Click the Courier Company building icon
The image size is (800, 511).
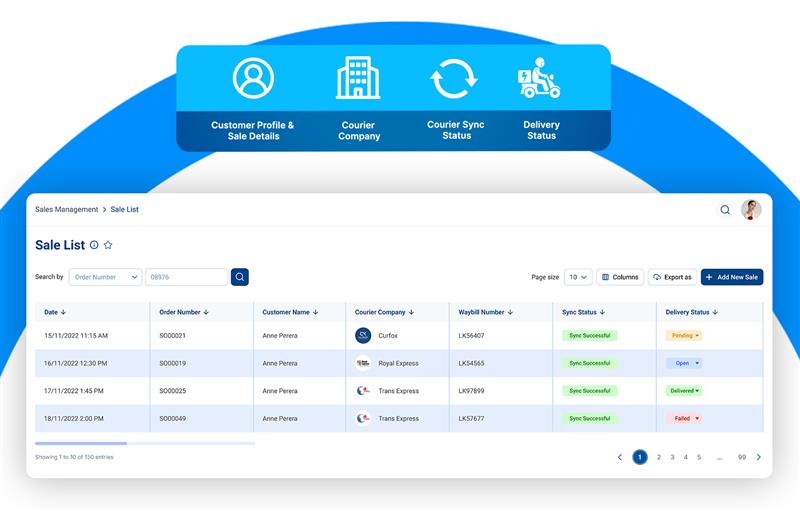358,78
